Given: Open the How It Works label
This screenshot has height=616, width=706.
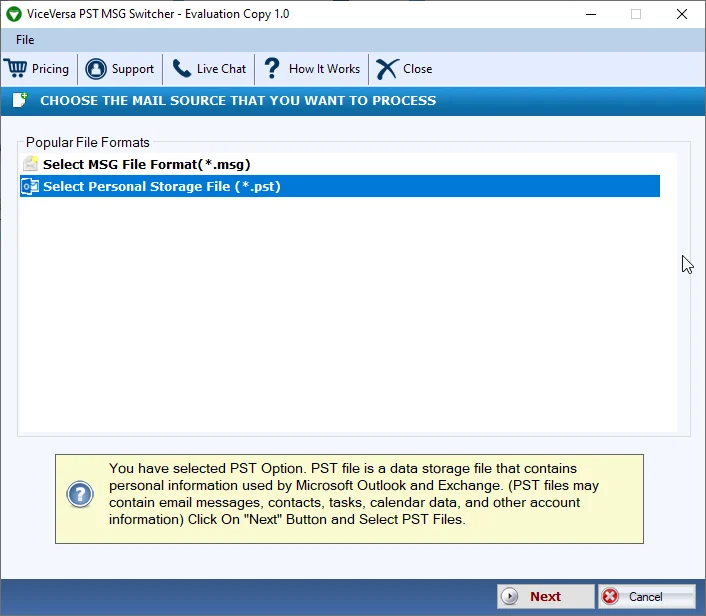Looking at the screenshot, I should [324, 69].
